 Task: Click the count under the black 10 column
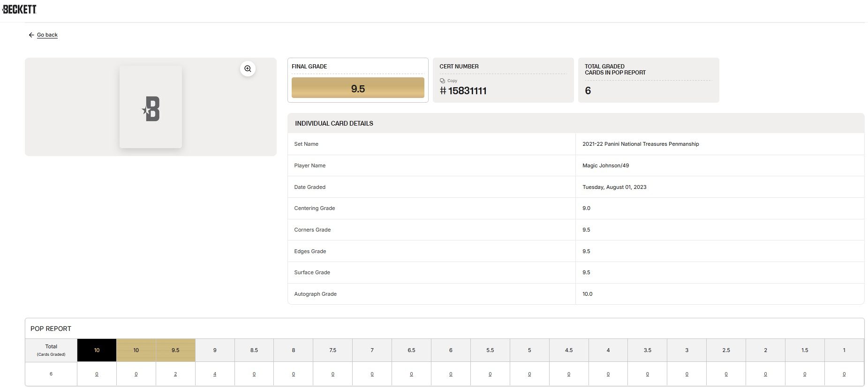click(97, 374)
